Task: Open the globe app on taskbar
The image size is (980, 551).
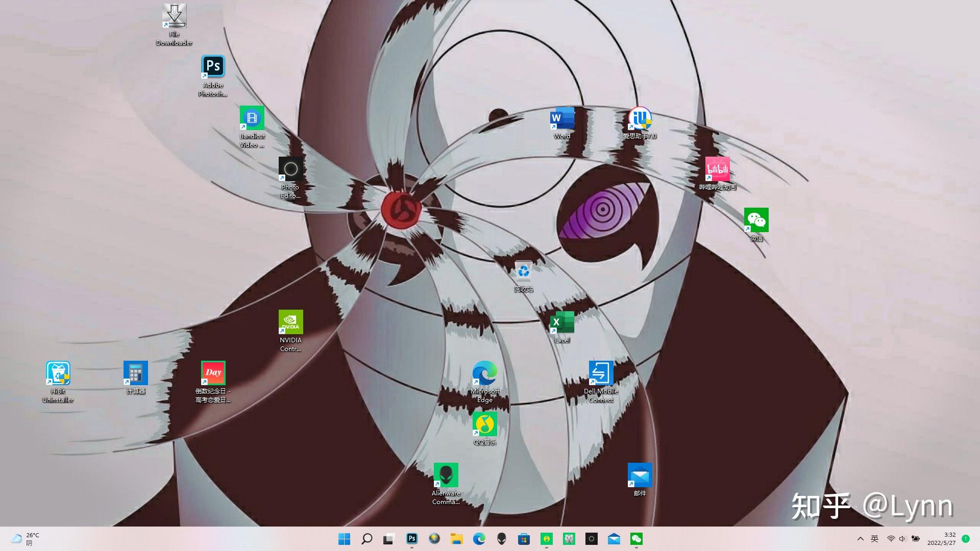Action: click(x=434, y=539)
